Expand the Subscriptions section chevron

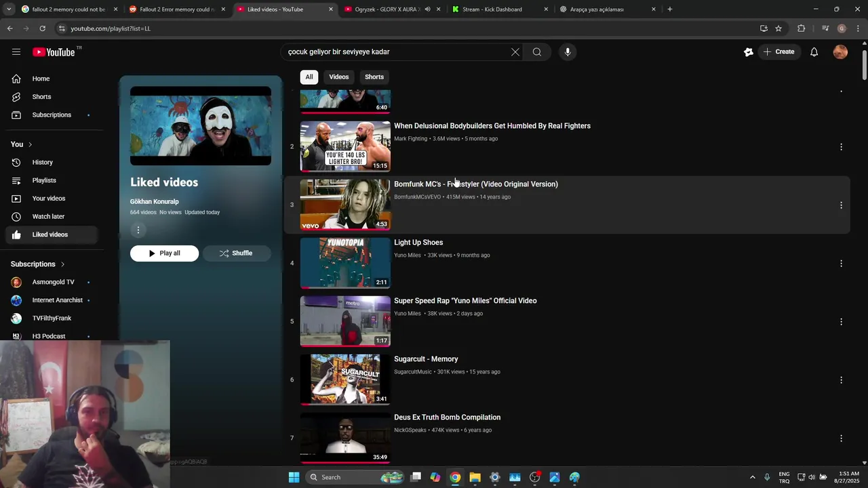click(x=62, y=264)
